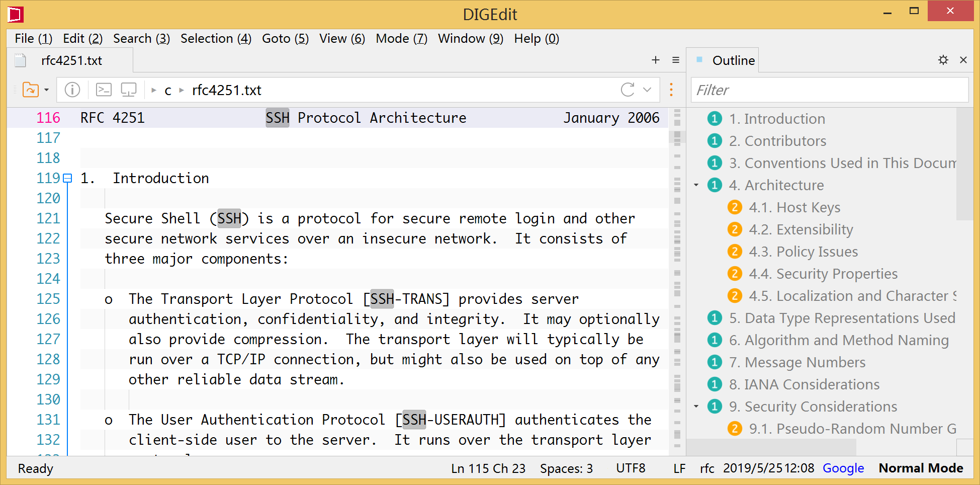Open the tab list hamburger icon
Image resolution: width=980 pixels, height=485 pixels.
tap(676, 60)
